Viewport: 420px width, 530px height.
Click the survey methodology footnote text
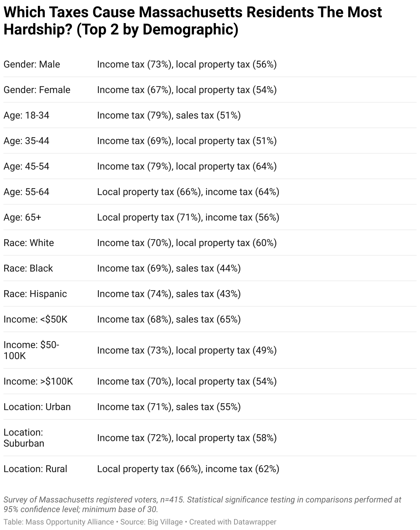[202, 504]
